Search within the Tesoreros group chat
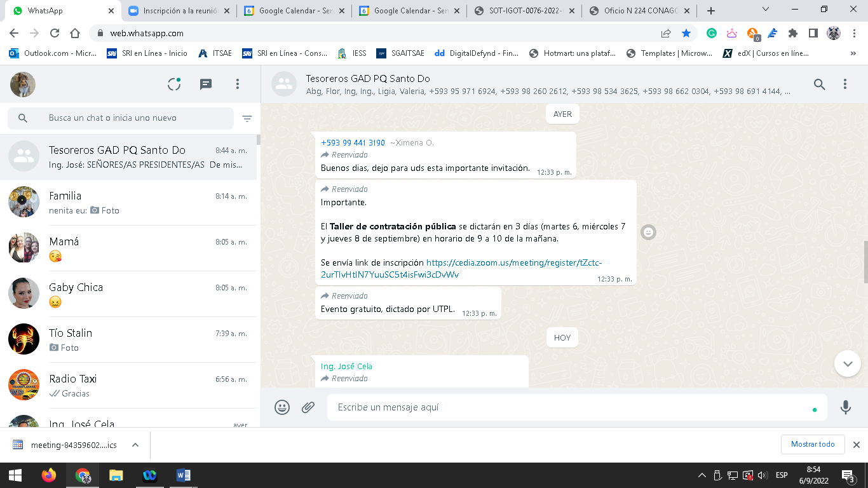The height and width of the screenshot is (488, 868). point(820,85)
